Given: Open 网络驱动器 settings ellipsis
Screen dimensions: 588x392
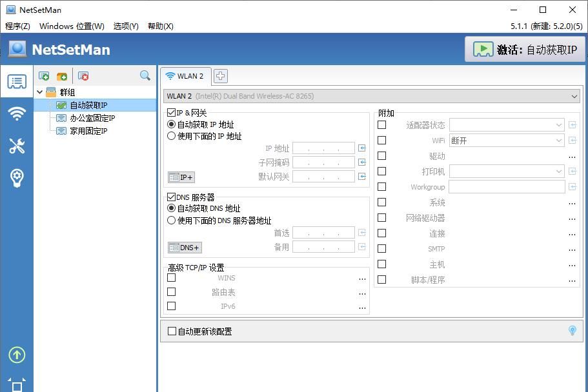Looking at the screenshot, I should [572, 219].
